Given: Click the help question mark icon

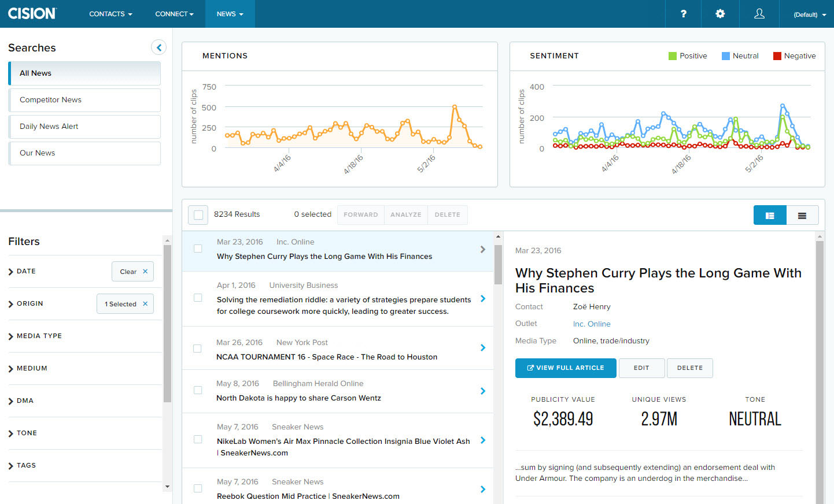Looking at the screenshot, I should pyautogui.click(x=683, y=14).
